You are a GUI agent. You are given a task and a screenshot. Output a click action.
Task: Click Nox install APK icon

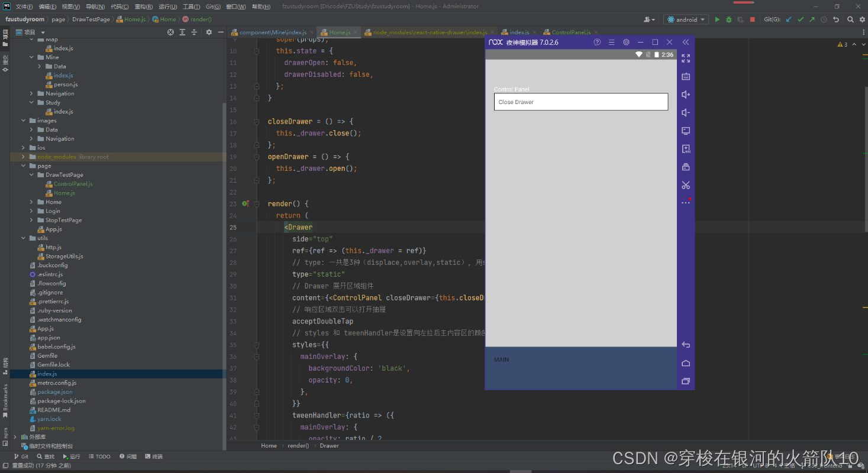pos(686,149)
